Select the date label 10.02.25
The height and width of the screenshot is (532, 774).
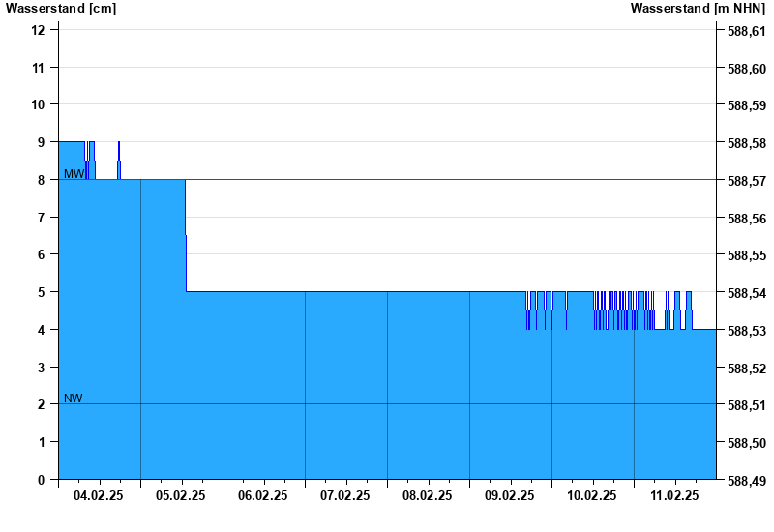pyautogui.click(x=591, y=495)
